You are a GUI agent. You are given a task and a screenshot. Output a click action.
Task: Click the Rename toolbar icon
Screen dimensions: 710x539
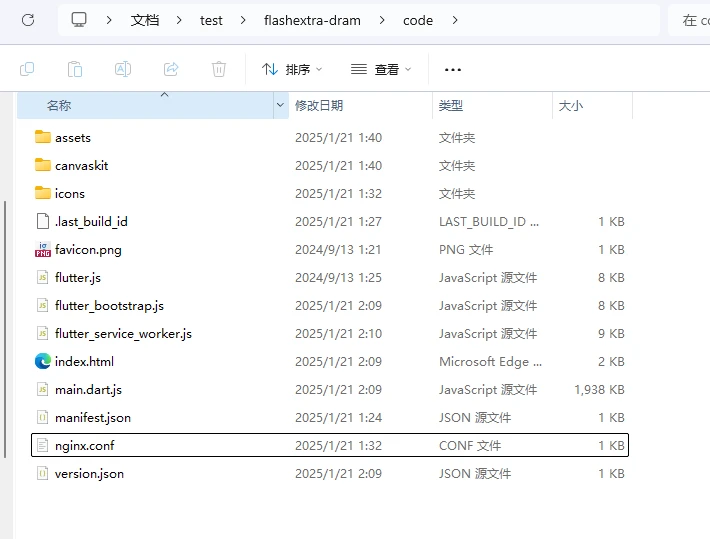(123, 69)
